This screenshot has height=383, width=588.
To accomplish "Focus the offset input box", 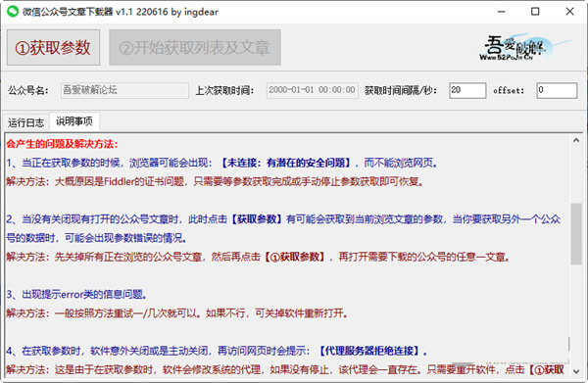I will [x=557, y=90].
